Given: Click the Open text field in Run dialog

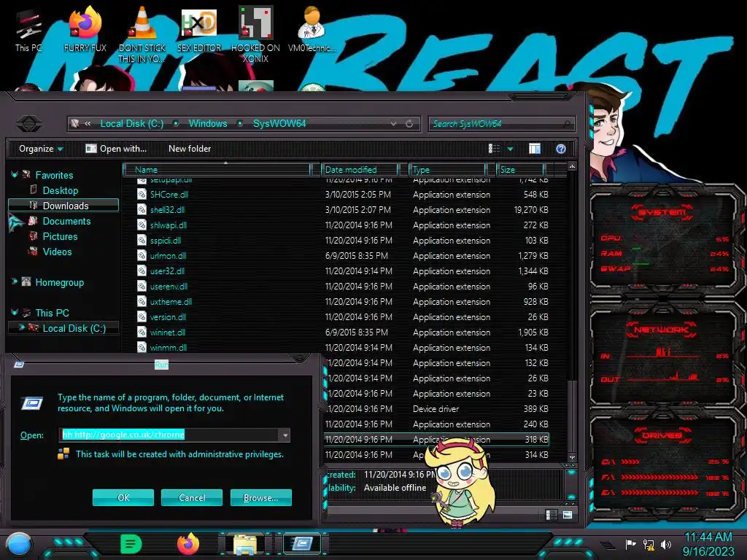Looking at the screenshot, I should 169,435.
